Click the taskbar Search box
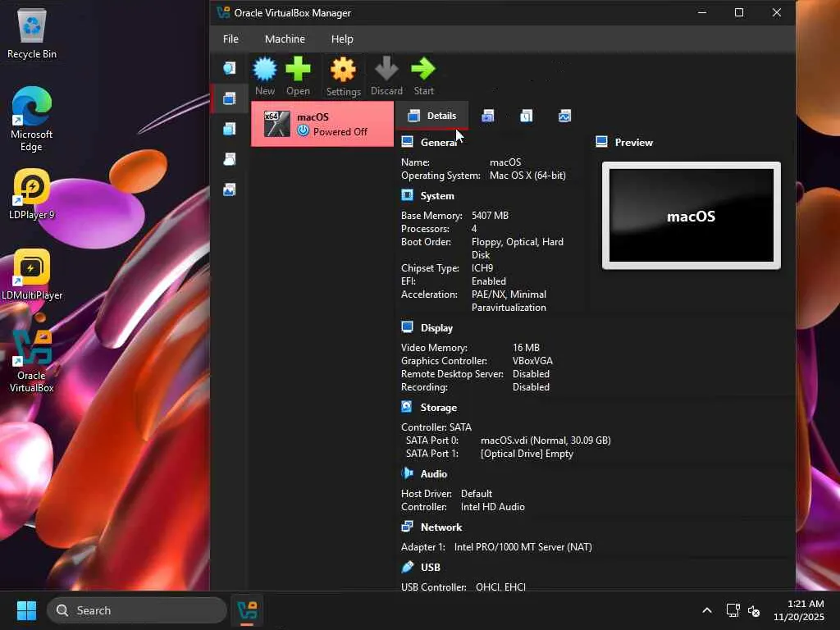The height and width of the screenshot is (630, 840). 137,610
